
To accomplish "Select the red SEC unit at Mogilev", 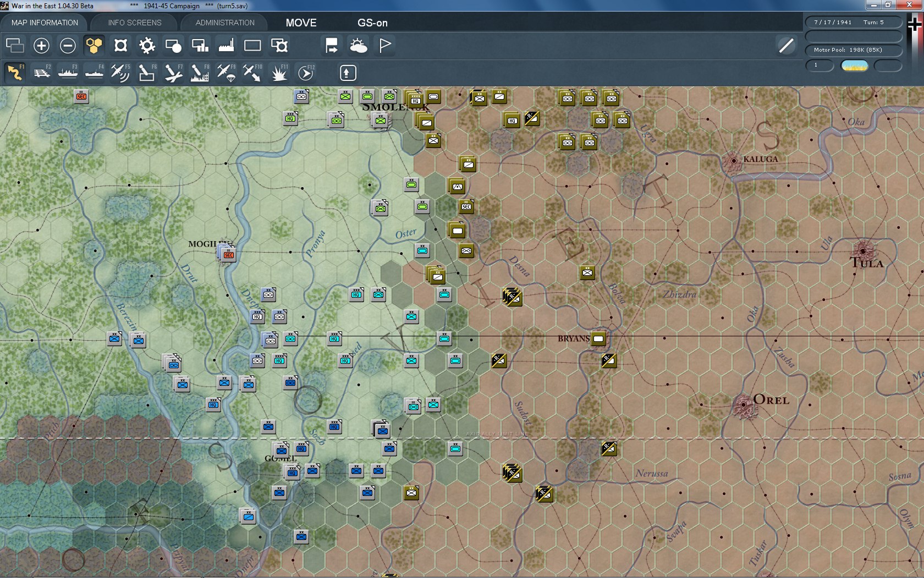I will pyautogui.click(x=228, y=255).
